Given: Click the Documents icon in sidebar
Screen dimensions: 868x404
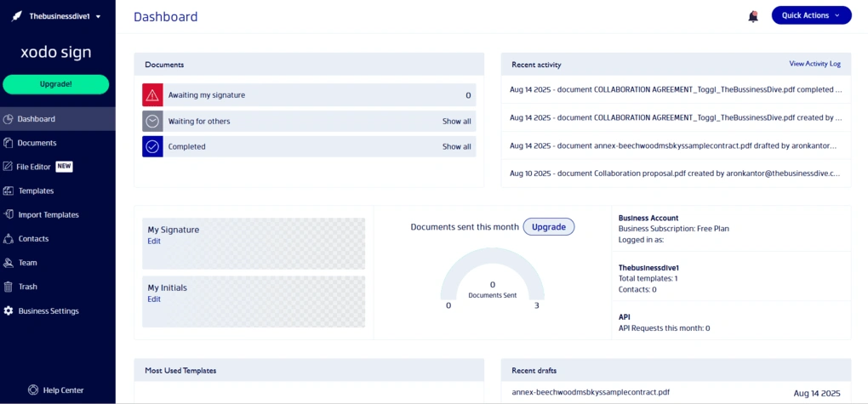Looking at the screenshot, I should (x=8, y=143).
